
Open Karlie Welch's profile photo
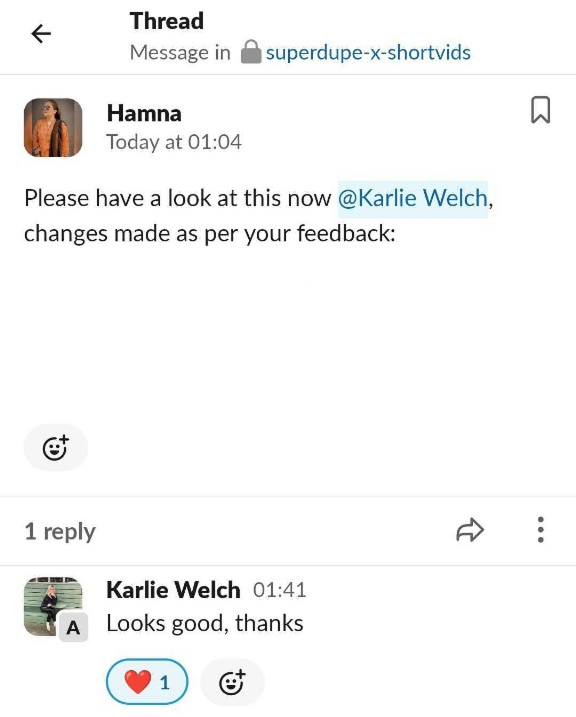(53, 606)
